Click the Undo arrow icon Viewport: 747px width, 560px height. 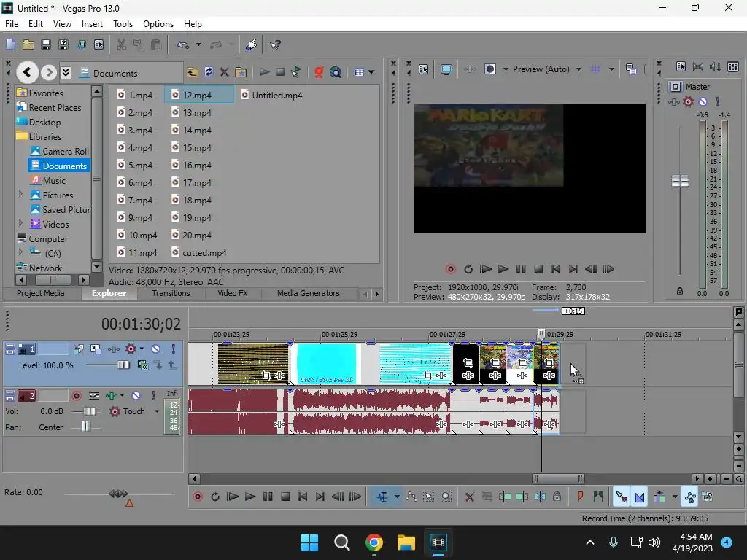point(183,44)
